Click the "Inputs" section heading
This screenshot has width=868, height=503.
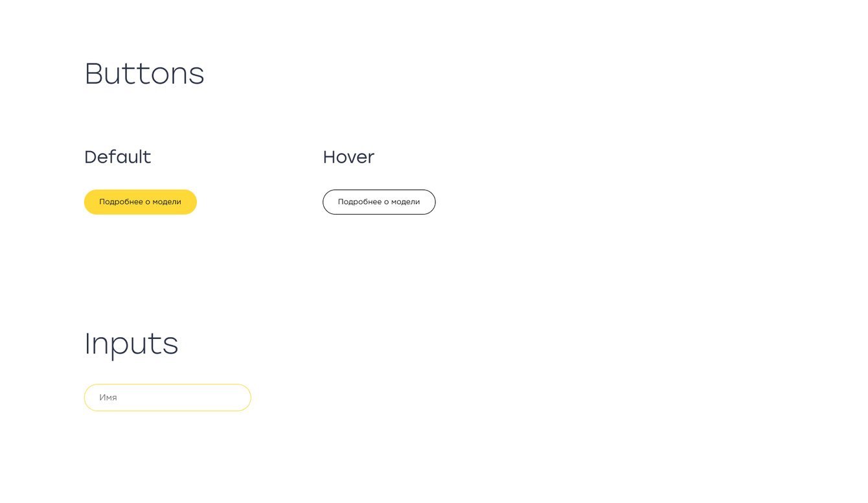tap(131, 344)
